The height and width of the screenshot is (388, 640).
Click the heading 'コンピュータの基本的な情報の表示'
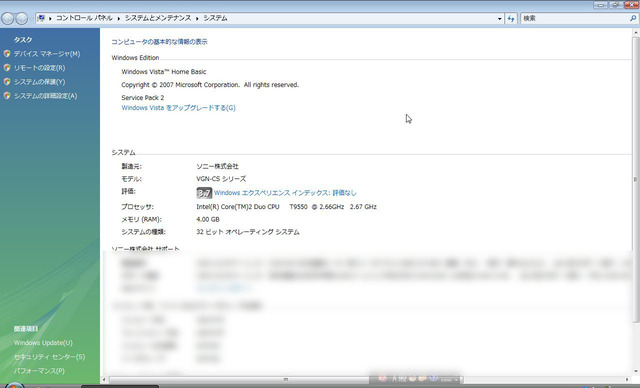point(159,42)
